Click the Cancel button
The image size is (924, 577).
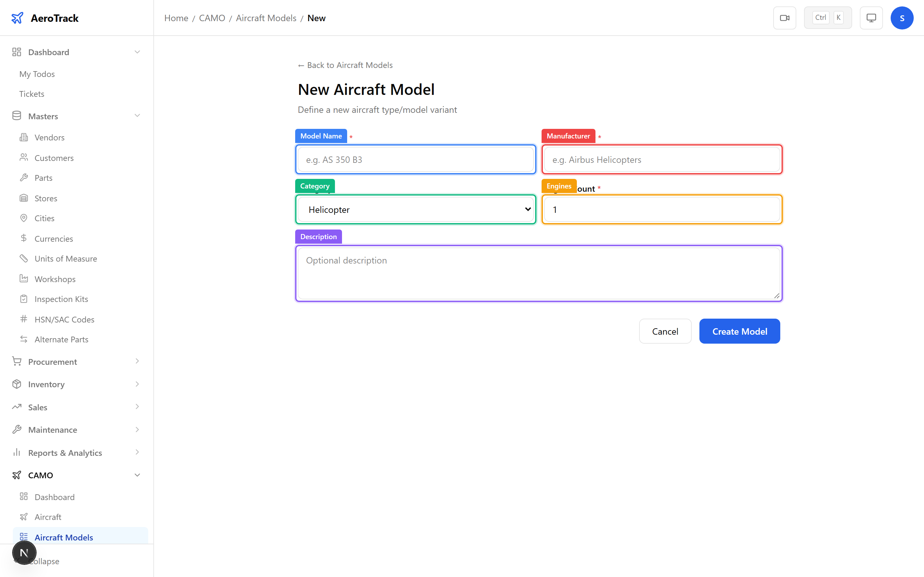(665, 331)
